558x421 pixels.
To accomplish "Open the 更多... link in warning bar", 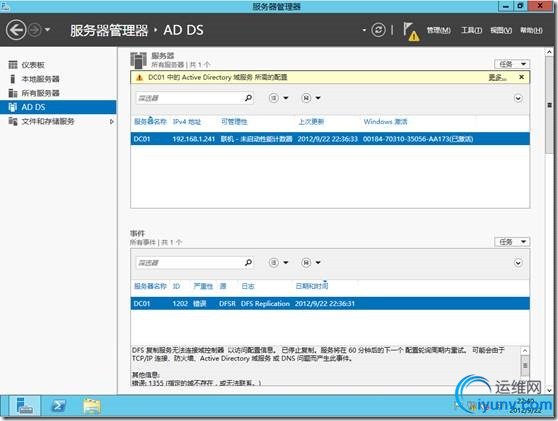I will click(497, 77).
